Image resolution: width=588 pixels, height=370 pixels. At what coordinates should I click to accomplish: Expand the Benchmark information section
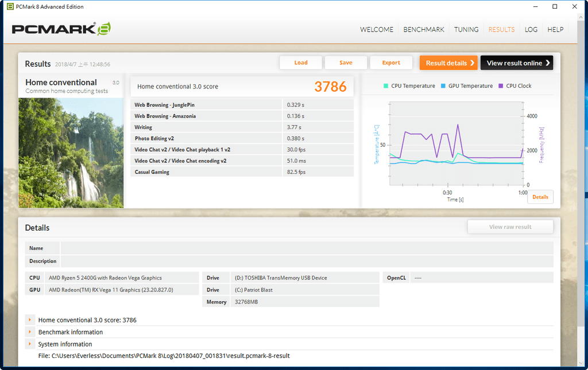click(x=30, y=332)
